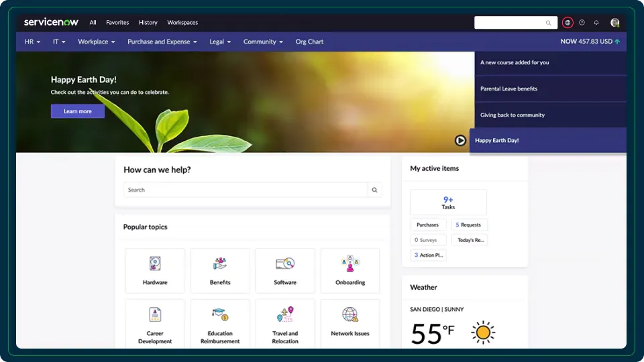Open the History menu
The height and width of the screenshot is (362, 644).
pyautogui.click(x=148, y=23)
